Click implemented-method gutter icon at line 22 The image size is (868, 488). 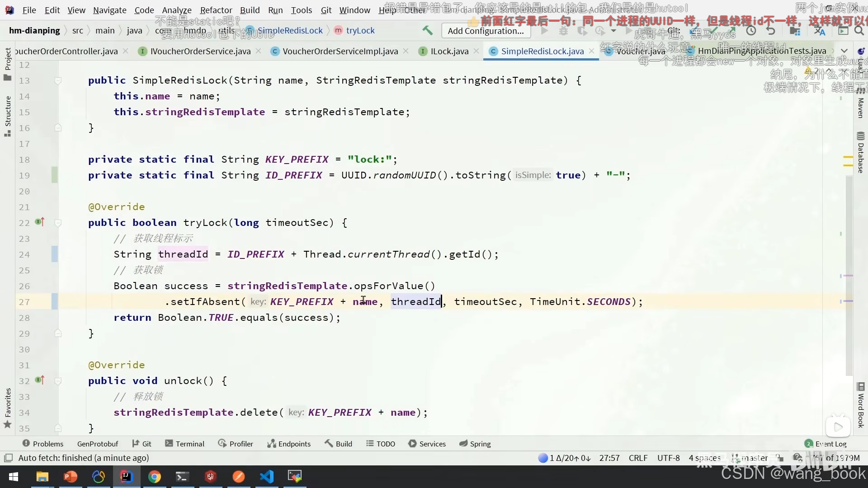tap(40, 222)
